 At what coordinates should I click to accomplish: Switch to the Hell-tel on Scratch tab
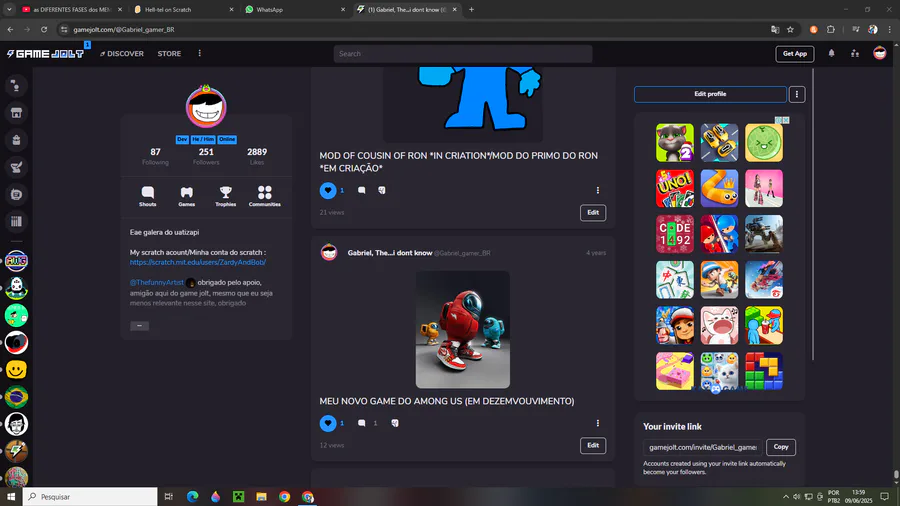click(184, 10)
